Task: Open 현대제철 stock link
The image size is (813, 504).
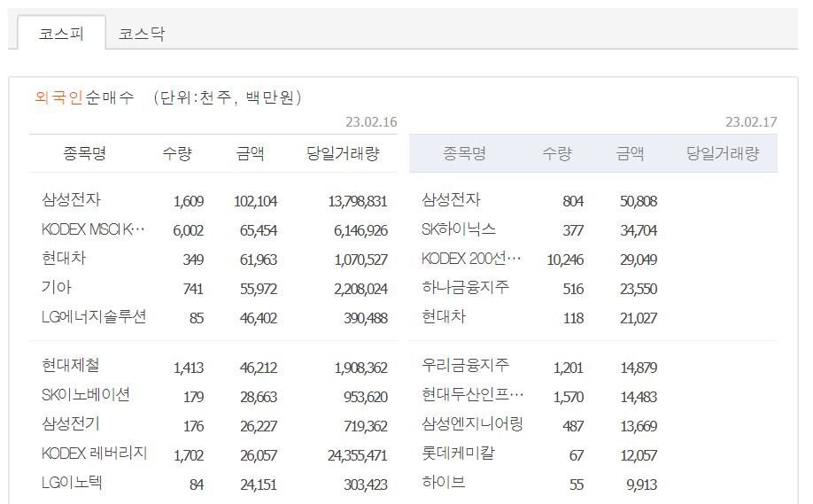Action: (x=71, y=366)
